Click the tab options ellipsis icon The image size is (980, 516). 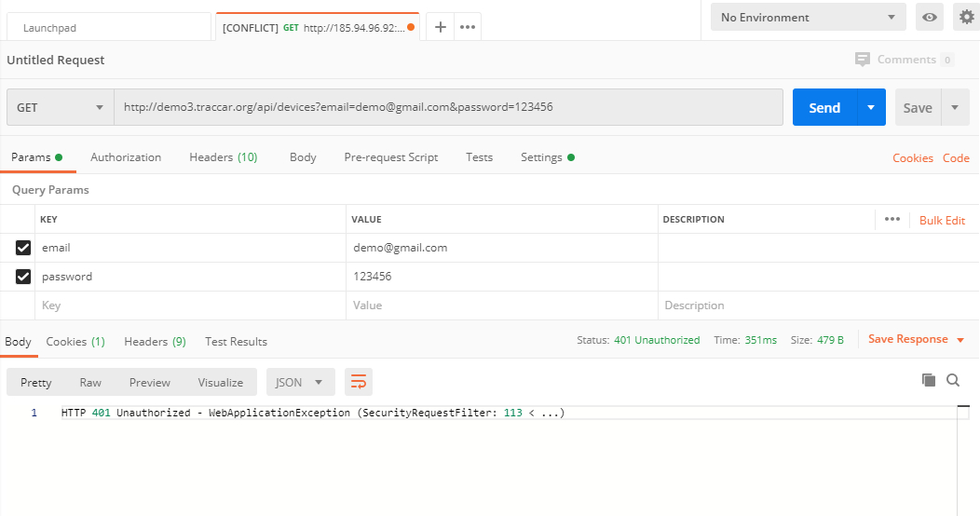[x=468, y=27]
